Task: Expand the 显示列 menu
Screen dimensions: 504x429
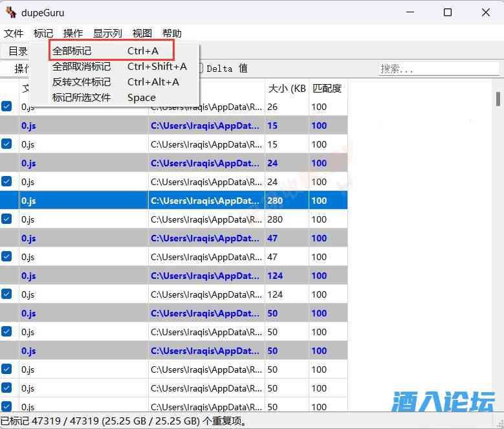Action: coord(107,33)
